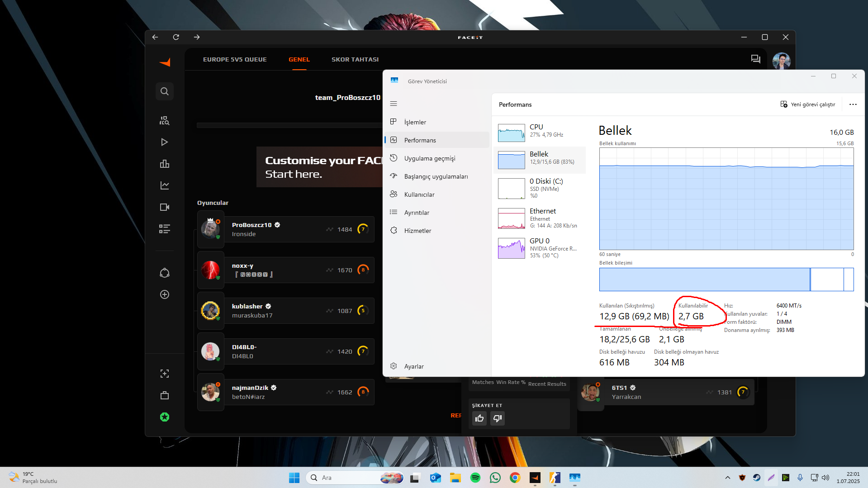Open Hizmetler in Task Manager
This screenshot has width=868, height=488.
[437, 231]
